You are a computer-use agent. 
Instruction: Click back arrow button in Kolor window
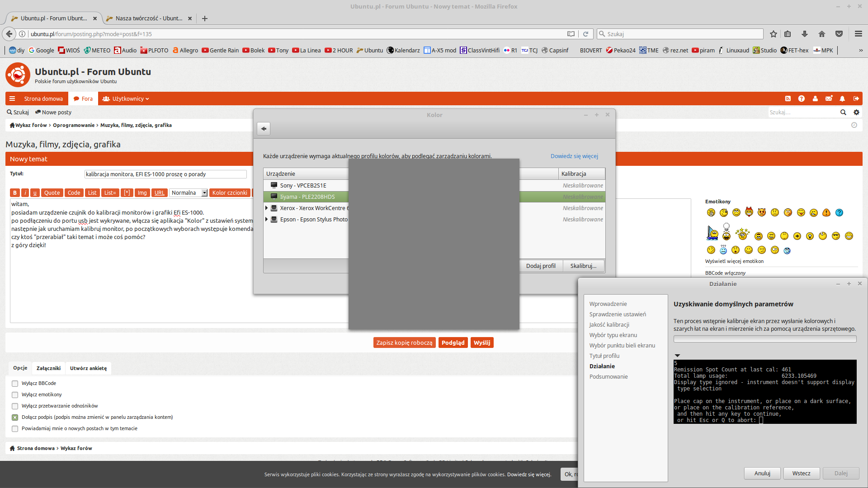pyautogui.click(x=264, y=129)
